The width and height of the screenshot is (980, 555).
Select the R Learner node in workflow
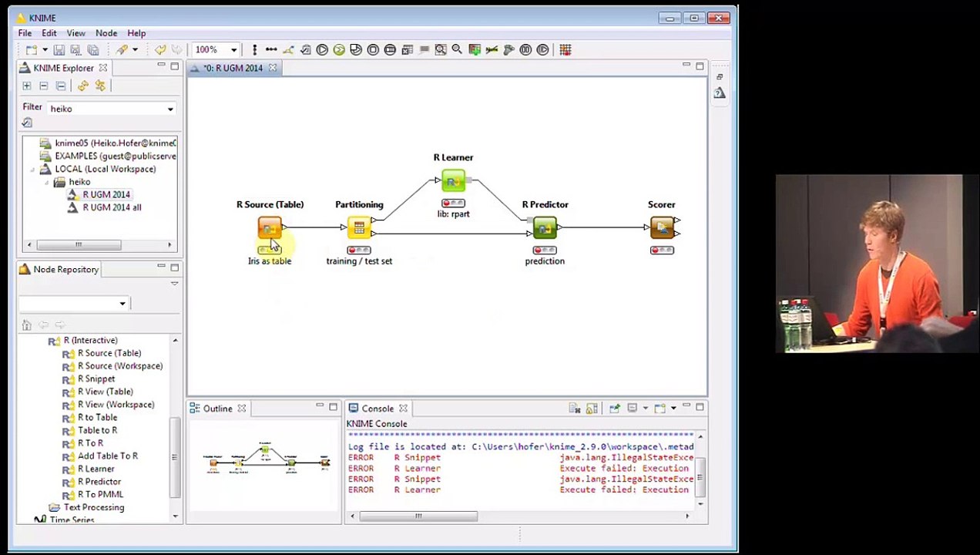453,181
